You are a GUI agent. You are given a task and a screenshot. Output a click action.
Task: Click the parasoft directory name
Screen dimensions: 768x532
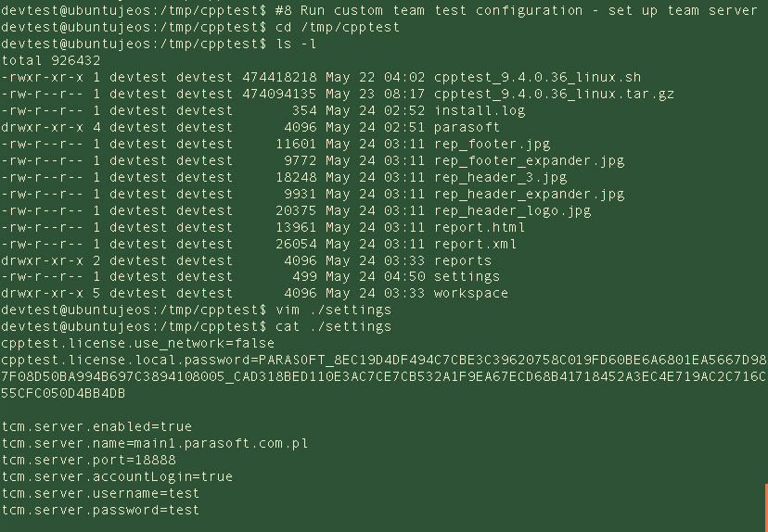[467, 127]
